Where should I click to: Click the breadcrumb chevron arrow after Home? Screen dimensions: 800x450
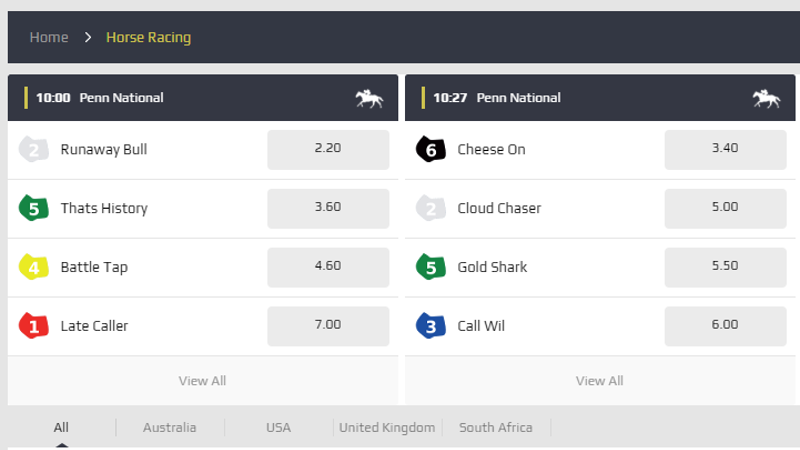point(88,37)
